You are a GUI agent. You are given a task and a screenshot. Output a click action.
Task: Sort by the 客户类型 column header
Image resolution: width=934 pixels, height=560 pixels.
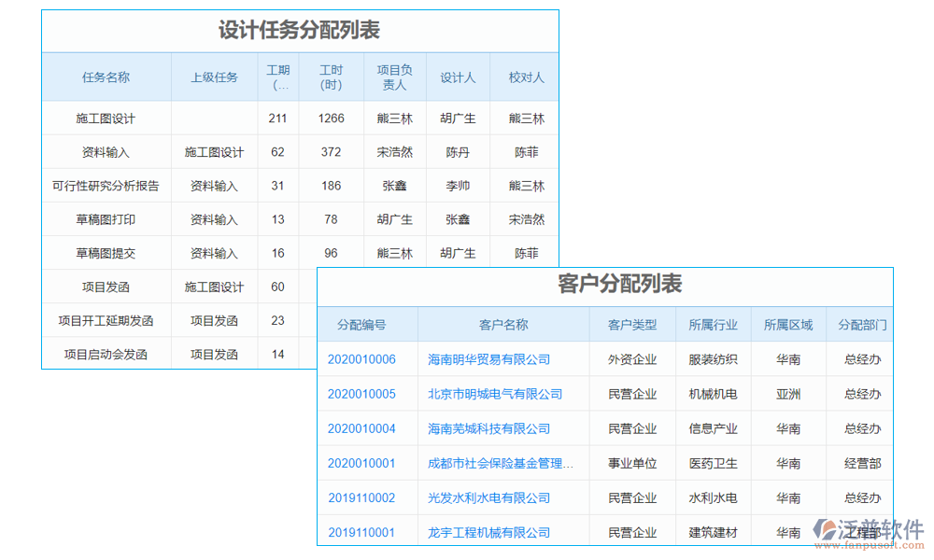click(631, 324)
